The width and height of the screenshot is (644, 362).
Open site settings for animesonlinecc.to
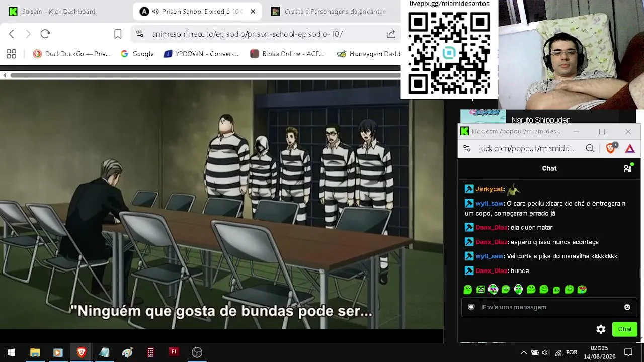pyautogui.click(x=140, y=34)
